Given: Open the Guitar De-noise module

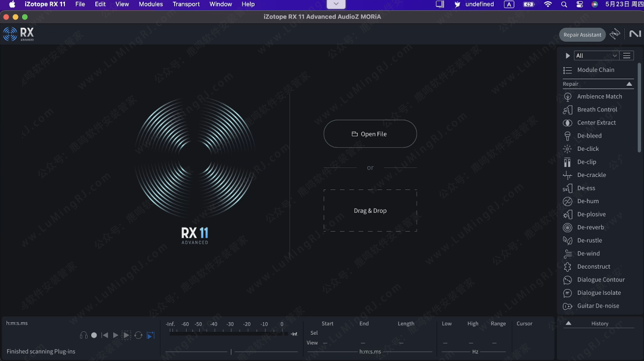Looking at the screenshot, I should [598, 306].
